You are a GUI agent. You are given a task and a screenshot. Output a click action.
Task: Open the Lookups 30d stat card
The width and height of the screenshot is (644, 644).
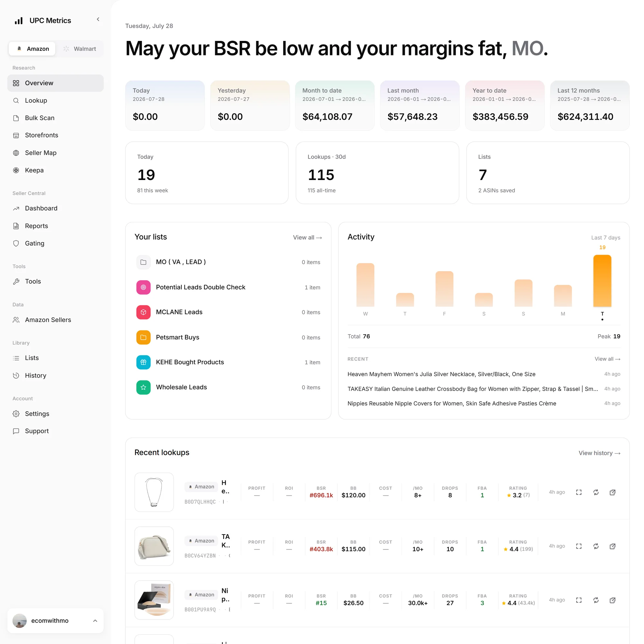tap(377, 173)
